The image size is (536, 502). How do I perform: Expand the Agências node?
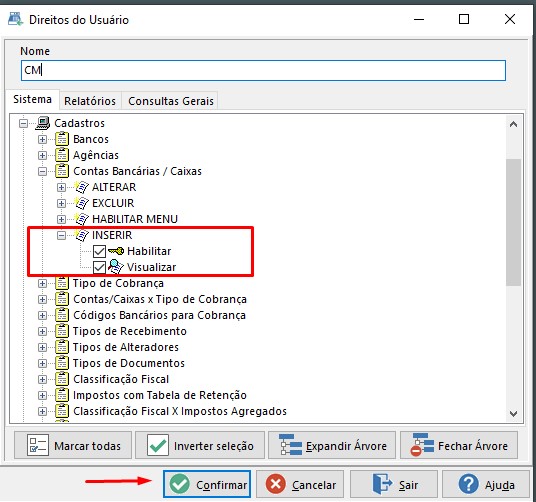click(x=42, y=155)
